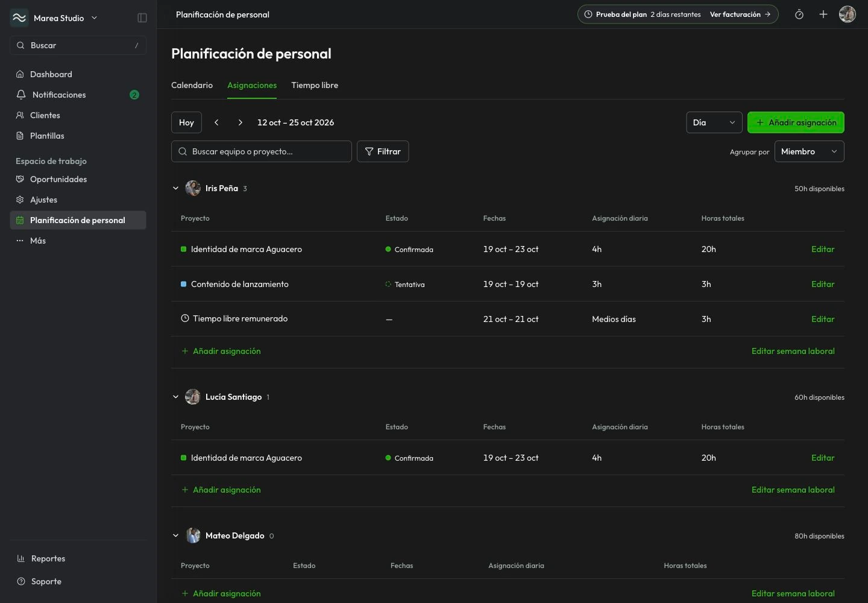Collapse Iris Peña section

(x=175, y=188)
